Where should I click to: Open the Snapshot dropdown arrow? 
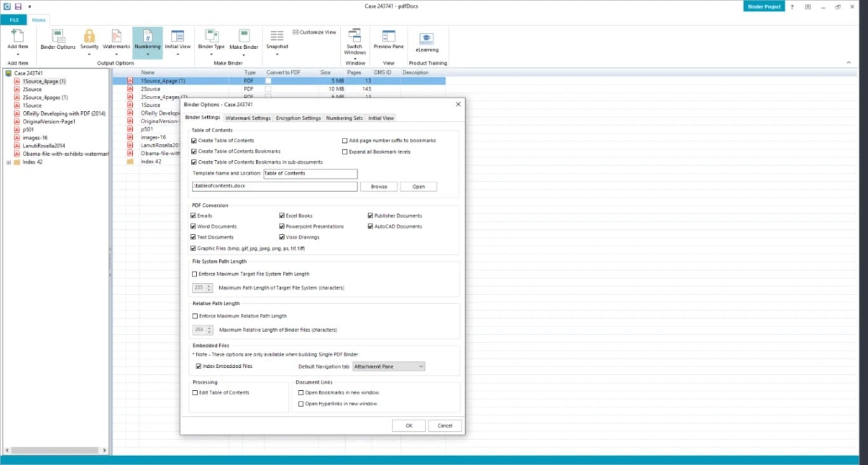tap(277, 54)
